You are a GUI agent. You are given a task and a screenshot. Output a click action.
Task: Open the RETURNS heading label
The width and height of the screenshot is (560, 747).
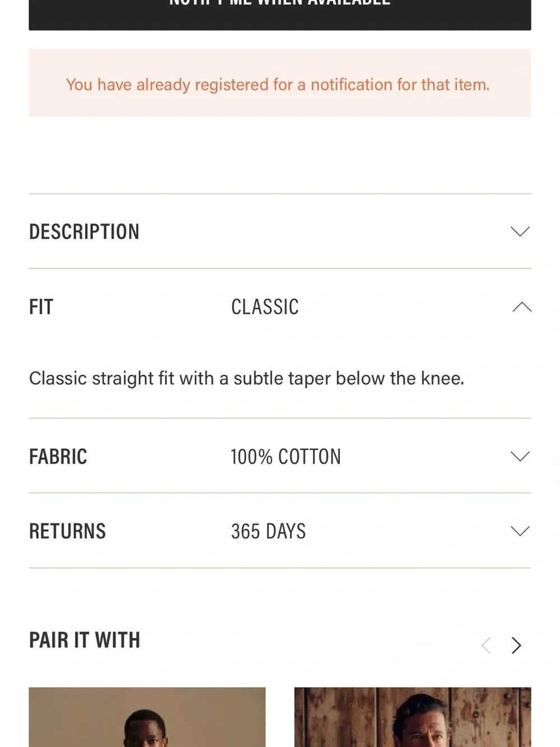point(67,531)
